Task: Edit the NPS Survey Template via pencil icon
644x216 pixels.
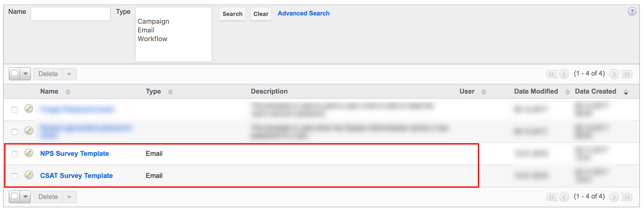Action: click(29, 153)
